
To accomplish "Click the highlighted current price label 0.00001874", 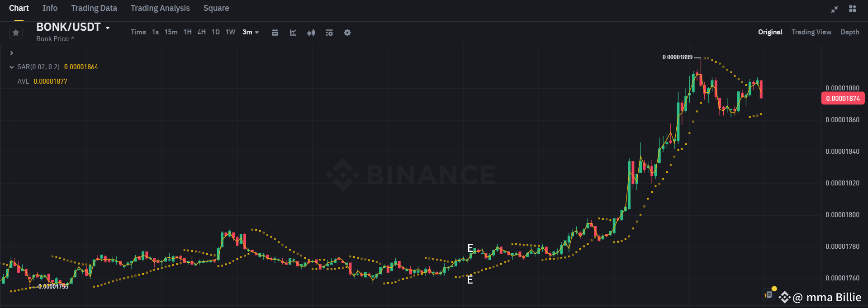I will [842, 98].
